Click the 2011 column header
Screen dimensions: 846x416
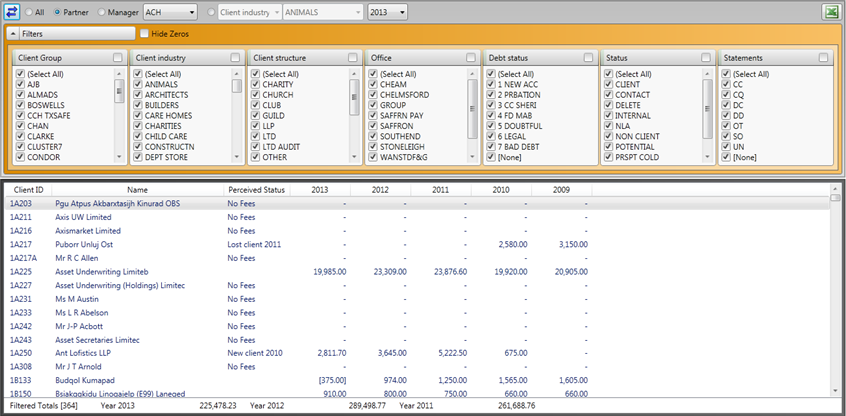(440, 189)
